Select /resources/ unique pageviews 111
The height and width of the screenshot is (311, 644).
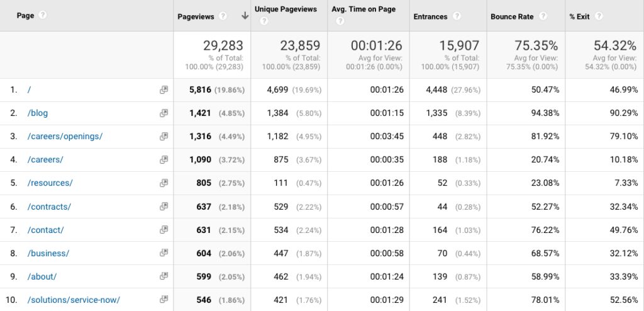pos(280,183)
